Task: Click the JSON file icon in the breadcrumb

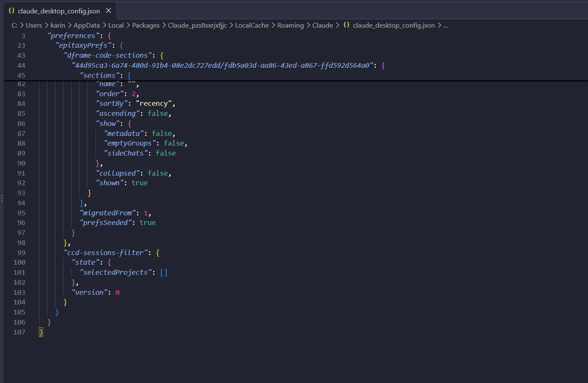Action: click(x=347, y=25)
